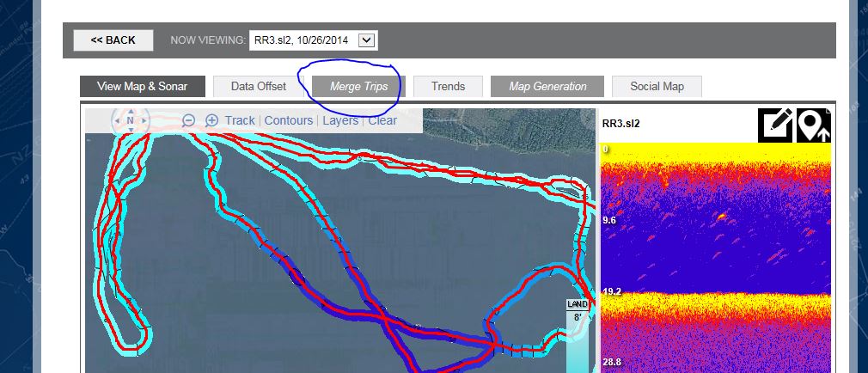Pan map north with compass up arrow
868x373 pixels.
tap(130, 110)
